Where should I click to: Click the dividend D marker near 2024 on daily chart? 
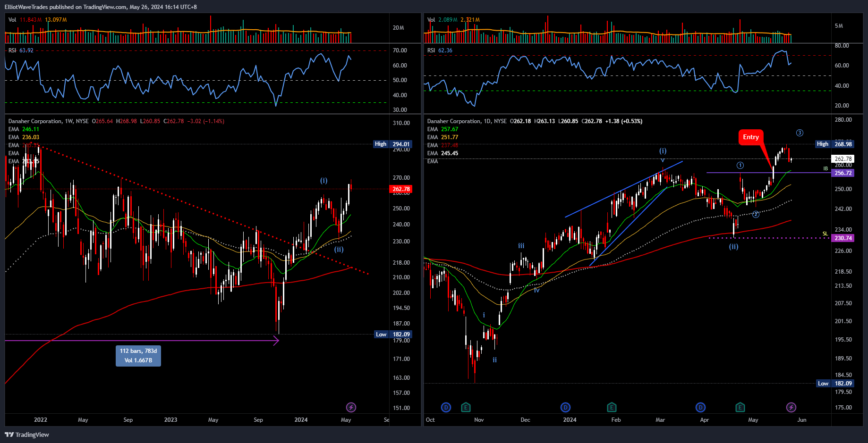click(x=565, y=407)
